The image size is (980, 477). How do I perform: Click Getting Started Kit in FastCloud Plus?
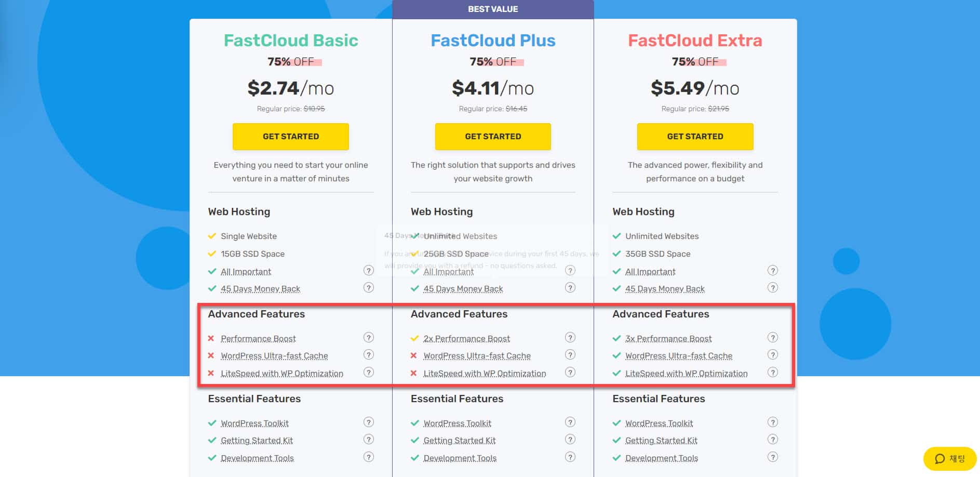tap(459, 440)
